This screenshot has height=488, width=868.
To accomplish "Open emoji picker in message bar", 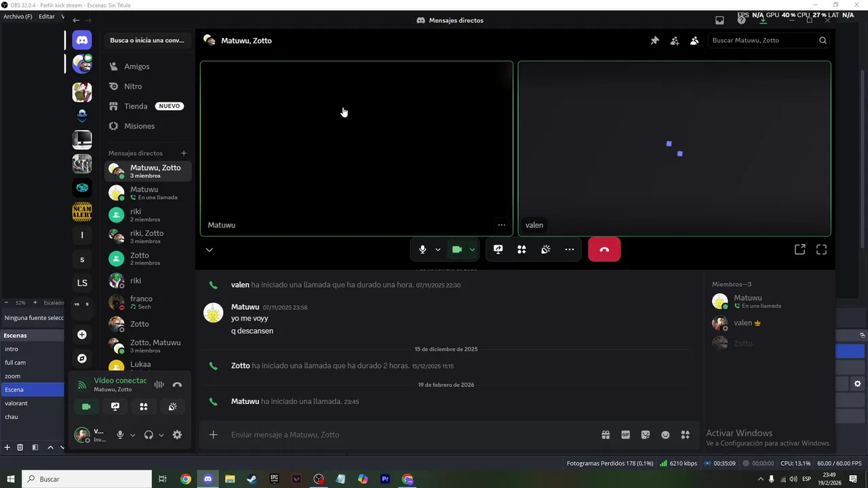I will pos(665,435).
